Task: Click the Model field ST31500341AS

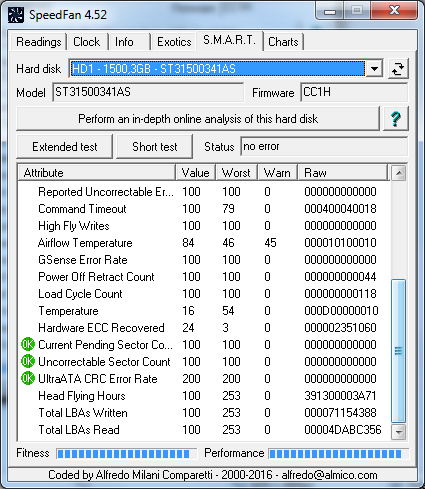Action: 148,92
